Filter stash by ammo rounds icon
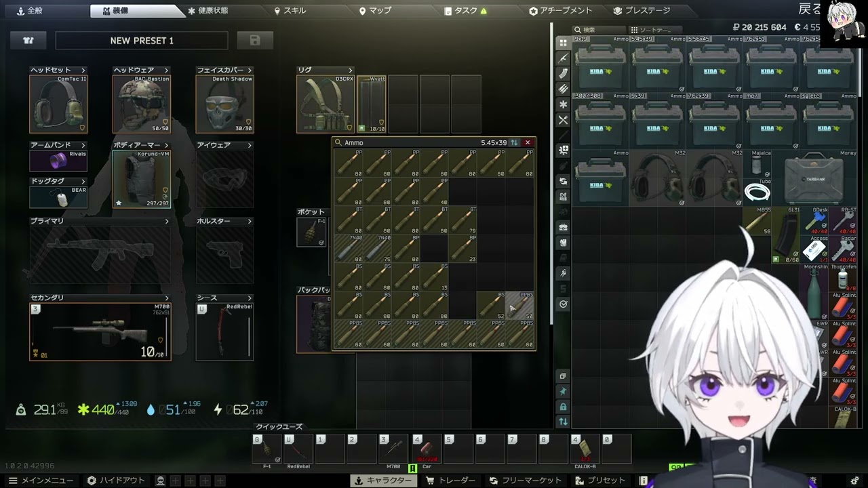This screenshot has height=488, width=868. pyautogui.click(x=563, y=89)
